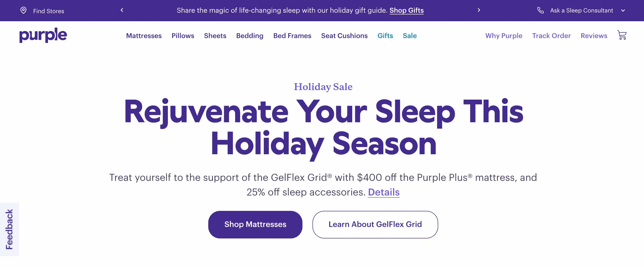
Task: Open the Details link for sale terms
Action: click(384, 192)
